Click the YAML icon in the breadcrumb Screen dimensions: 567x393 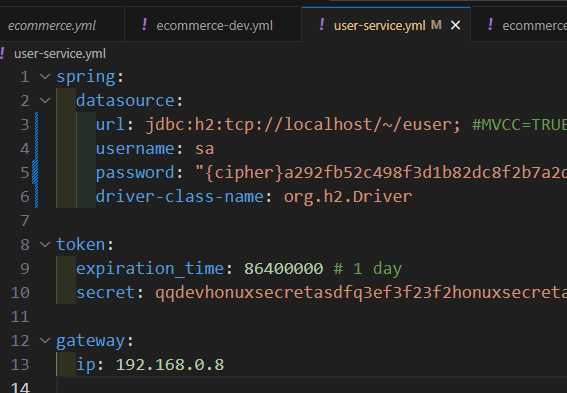3,53
